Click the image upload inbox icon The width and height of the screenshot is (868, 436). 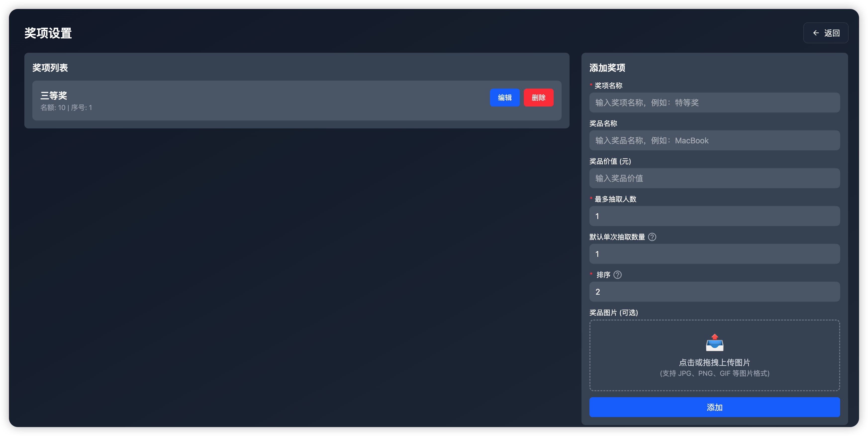(714, 343)
